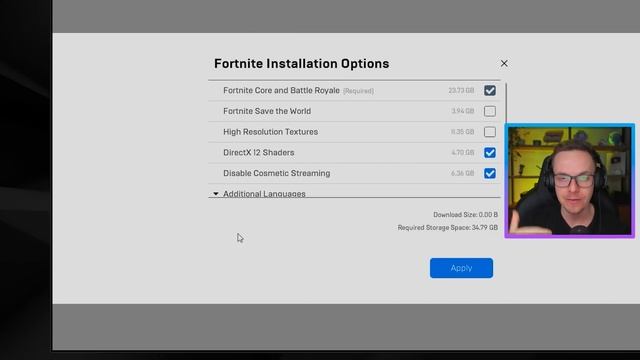Expand Additional Languages section arrow
Viewport: 640px width, 360px height.
point(216,194)
